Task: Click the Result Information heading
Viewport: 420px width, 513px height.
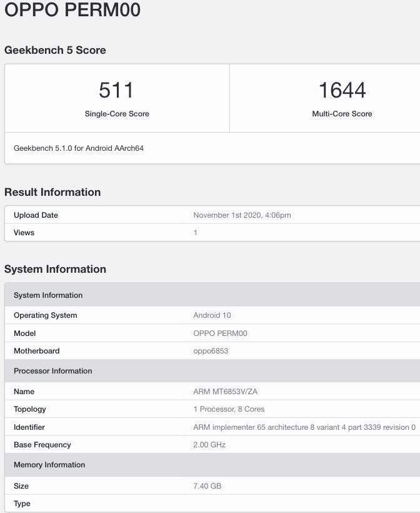Action: [x=52, y=192]
